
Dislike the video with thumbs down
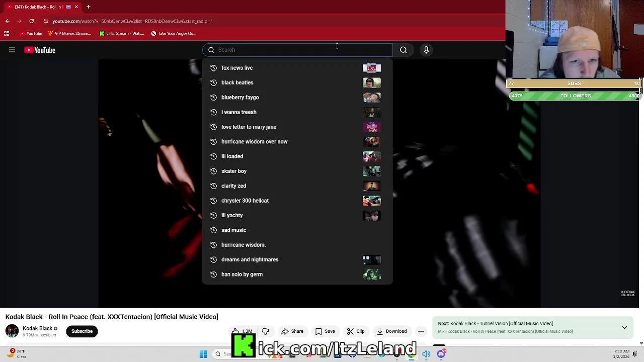coord(266,331)
